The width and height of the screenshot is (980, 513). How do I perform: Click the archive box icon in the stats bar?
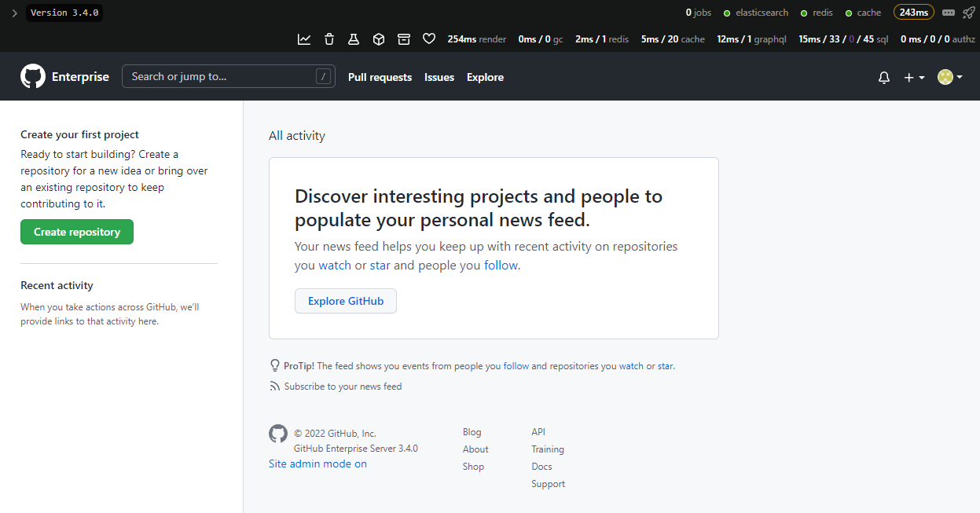[404, 39]
